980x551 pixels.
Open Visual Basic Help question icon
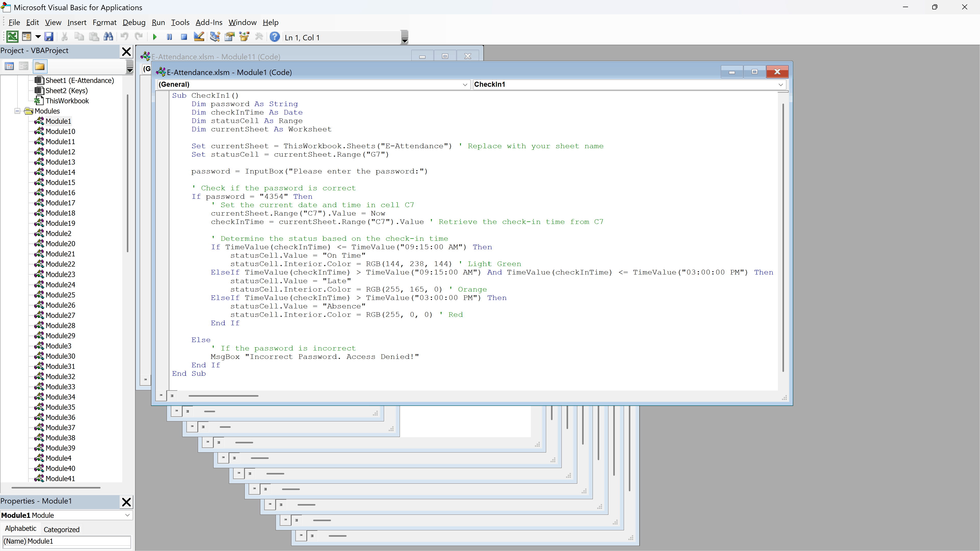point(275,37)
